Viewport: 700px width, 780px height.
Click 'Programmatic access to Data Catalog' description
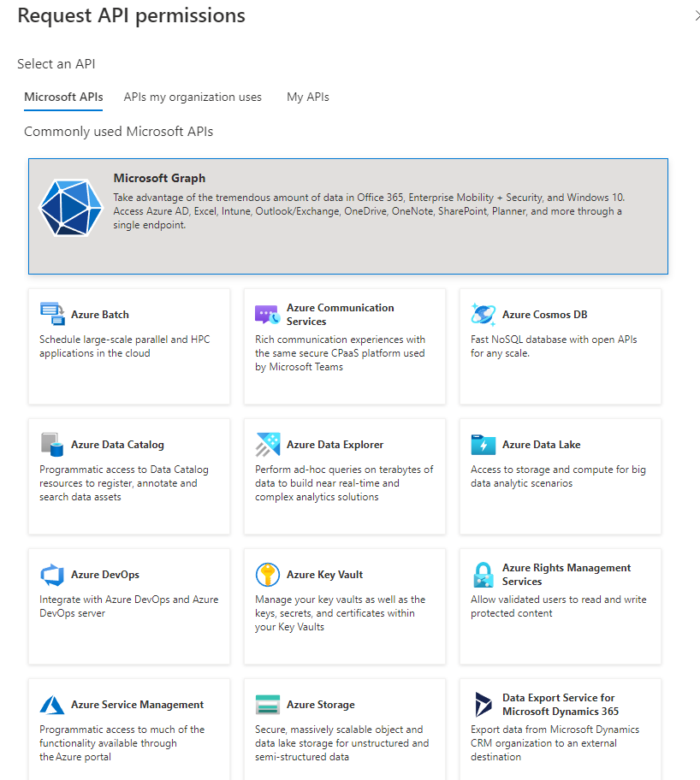124,483
